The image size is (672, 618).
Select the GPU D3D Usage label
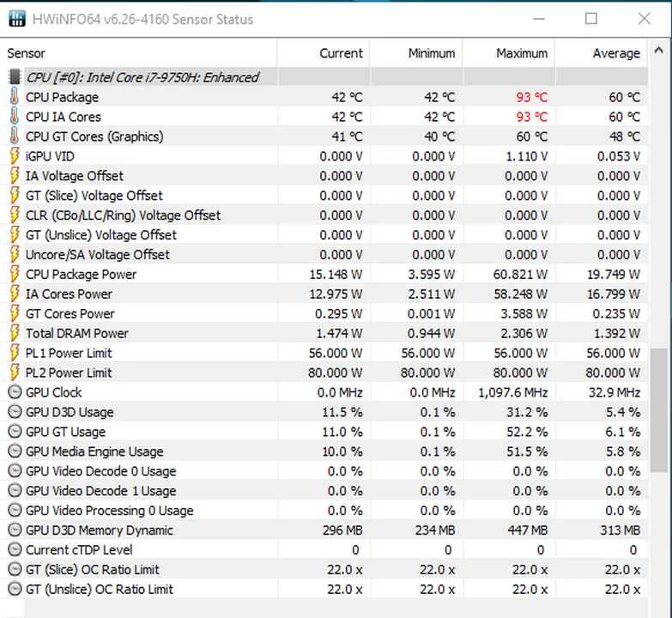(x=70, y=412)
